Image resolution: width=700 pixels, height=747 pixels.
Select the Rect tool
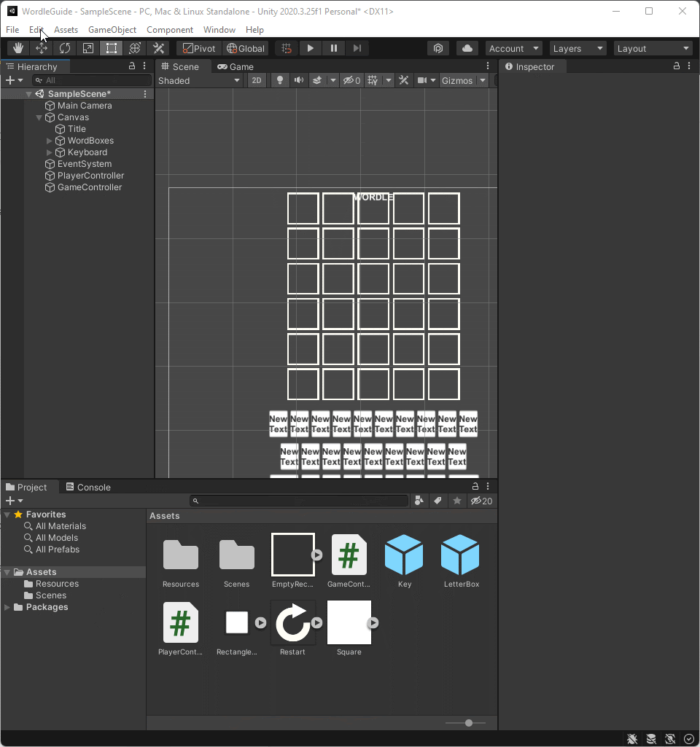tap(111, 48)
